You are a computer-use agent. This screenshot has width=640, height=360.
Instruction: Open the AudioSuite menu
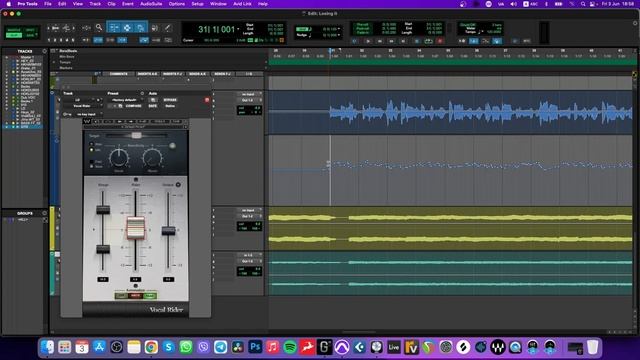coord(151,4)
